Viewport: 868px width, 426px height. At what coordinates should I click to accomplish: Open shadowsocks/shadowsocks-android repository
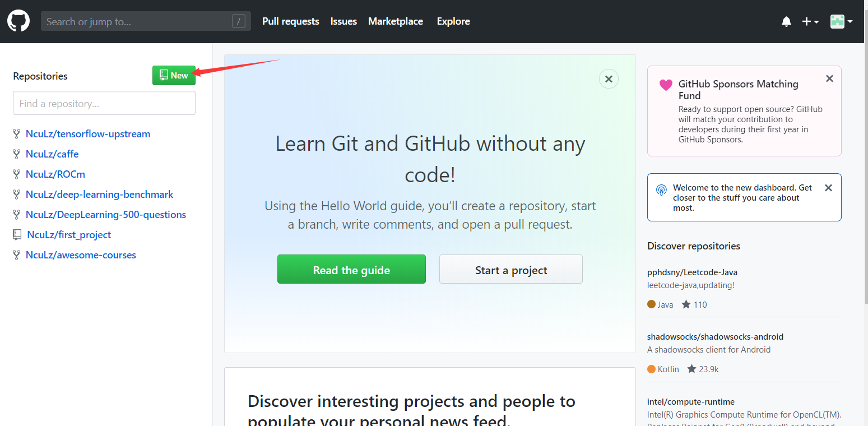click(x=715, y=337)
